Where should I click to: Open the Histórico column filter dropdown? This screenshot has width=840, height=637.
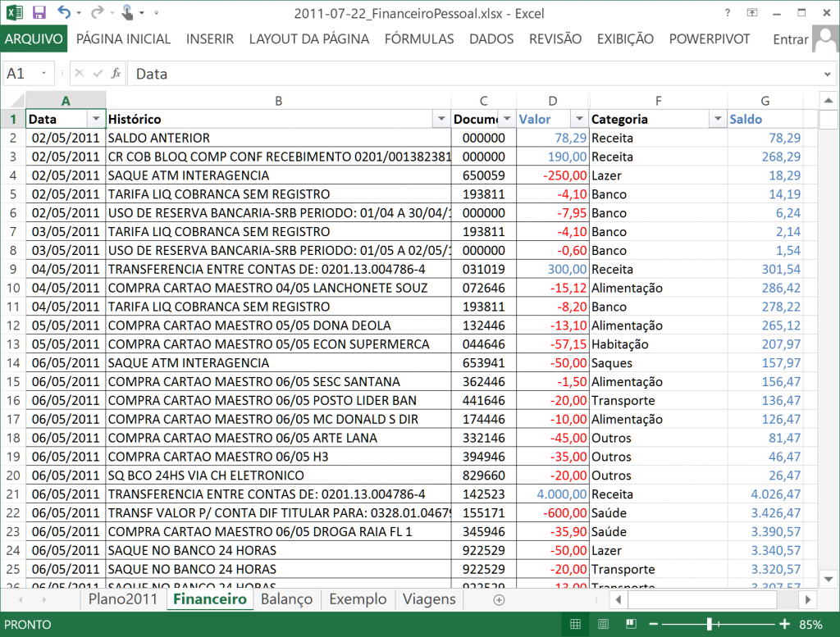point(441,119)
